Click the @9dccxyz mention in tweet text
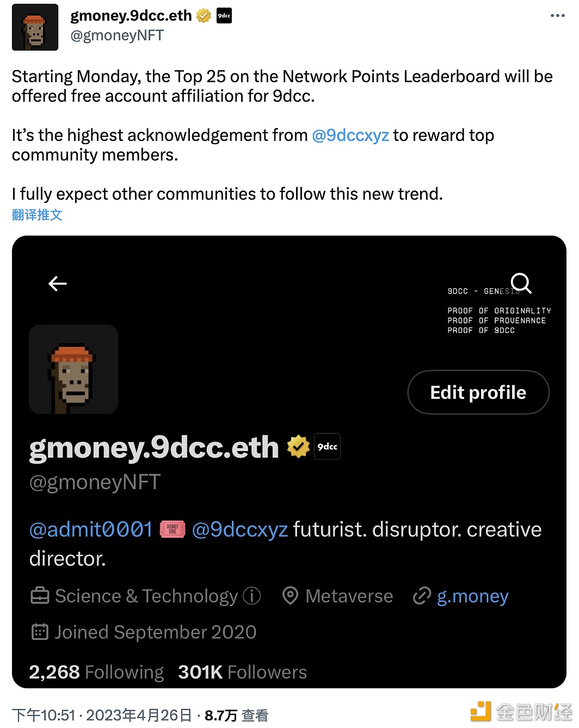This screenshot has width=579, height=728. [350, 135]
